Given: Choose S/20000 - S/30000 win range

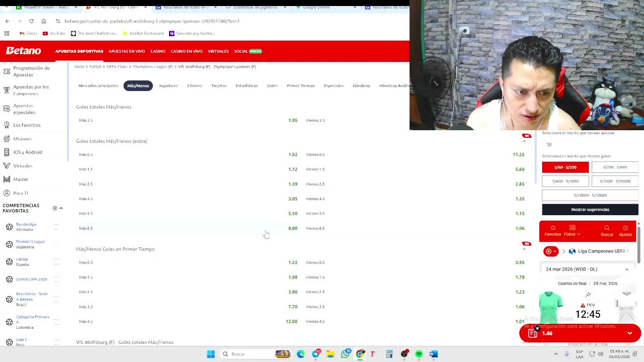Looking at the screenshot, I should point(590,195).
